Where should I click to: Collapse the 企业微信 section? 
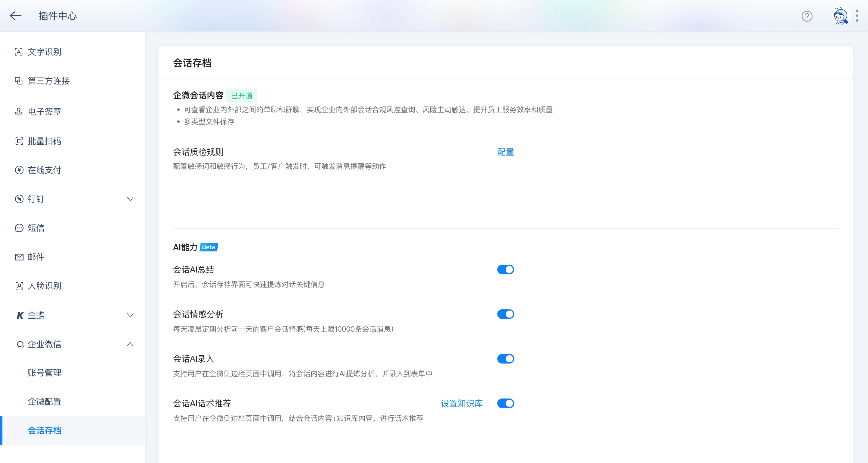tap(131, 344)
